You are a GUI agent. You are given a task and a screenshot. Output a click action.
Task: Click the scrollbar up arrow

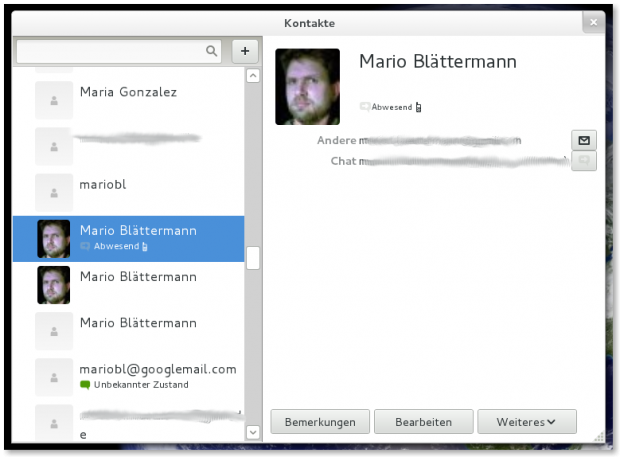click(253, 76)
